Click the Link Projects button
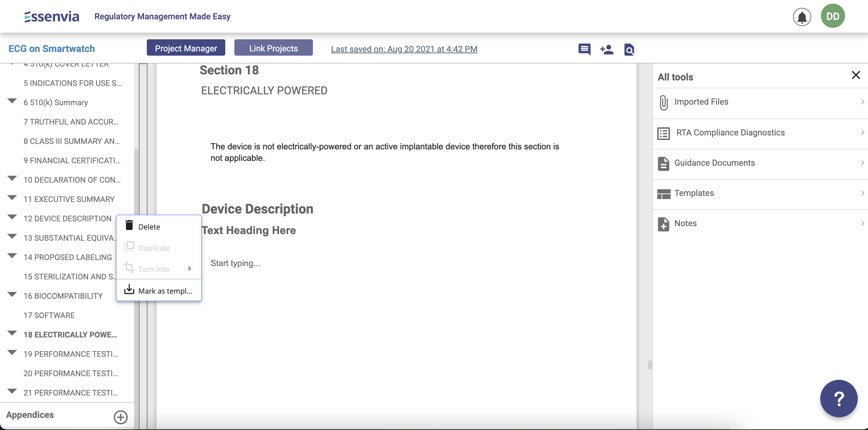 [x=273, y=48]
